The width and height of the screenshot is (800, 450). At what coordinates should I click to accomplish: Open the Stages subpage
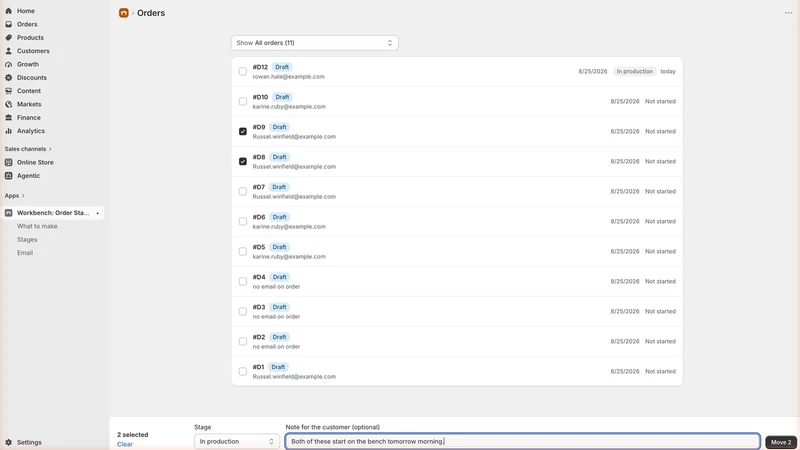coord(27,239)
